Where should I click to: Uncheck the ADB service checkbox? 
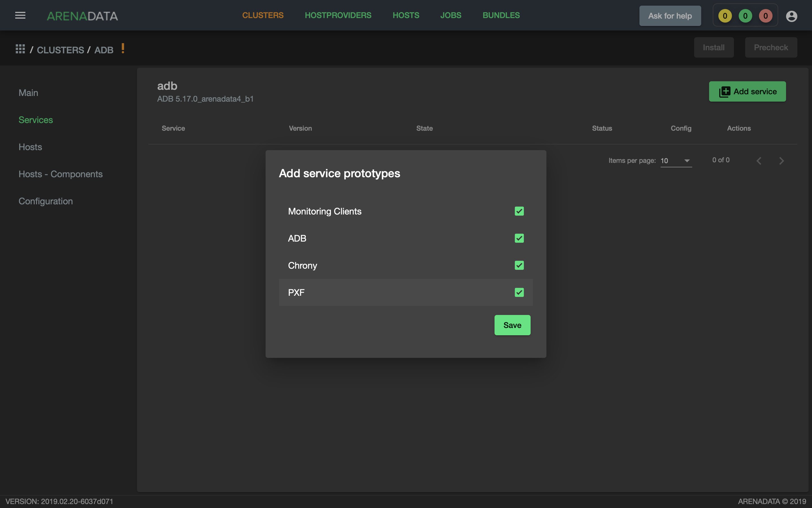pos(519,238)
